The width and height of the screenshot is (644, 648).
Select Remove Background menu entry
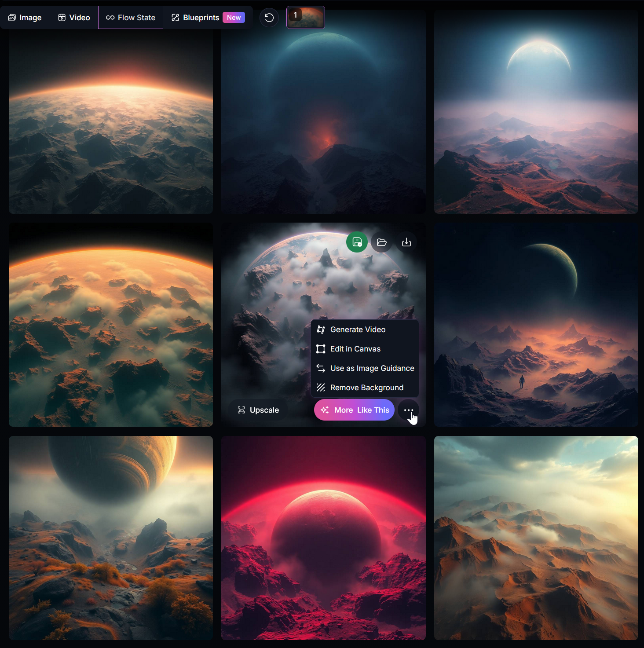point(365,388)
